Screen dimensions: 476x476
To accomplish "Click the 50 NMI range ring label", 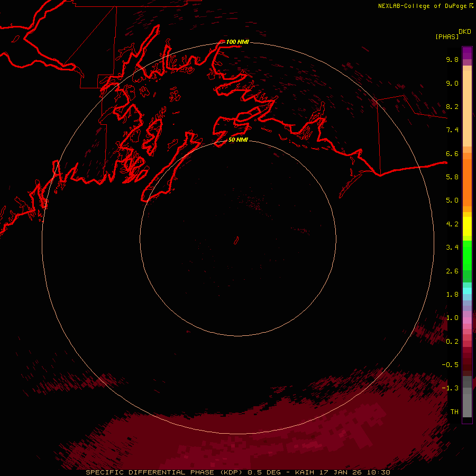I will point(238,140).
